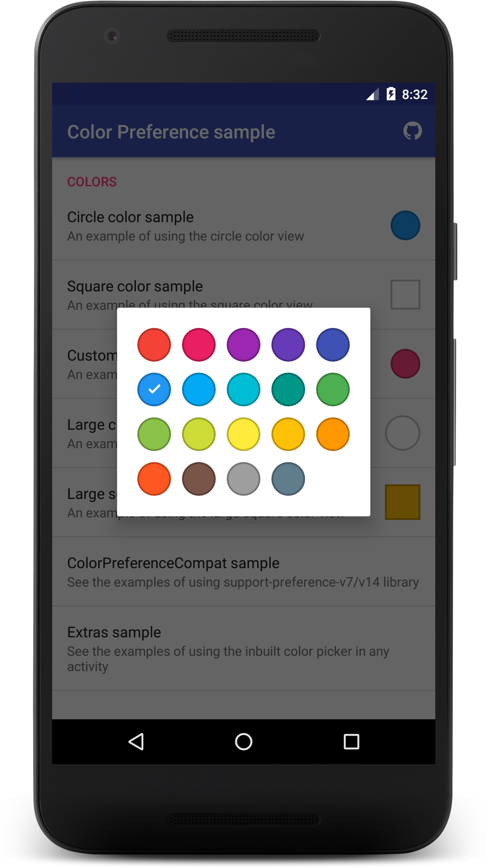Tap the empty square color preview
The width and height of the screenshot is (486, 868).
point(405,295)
